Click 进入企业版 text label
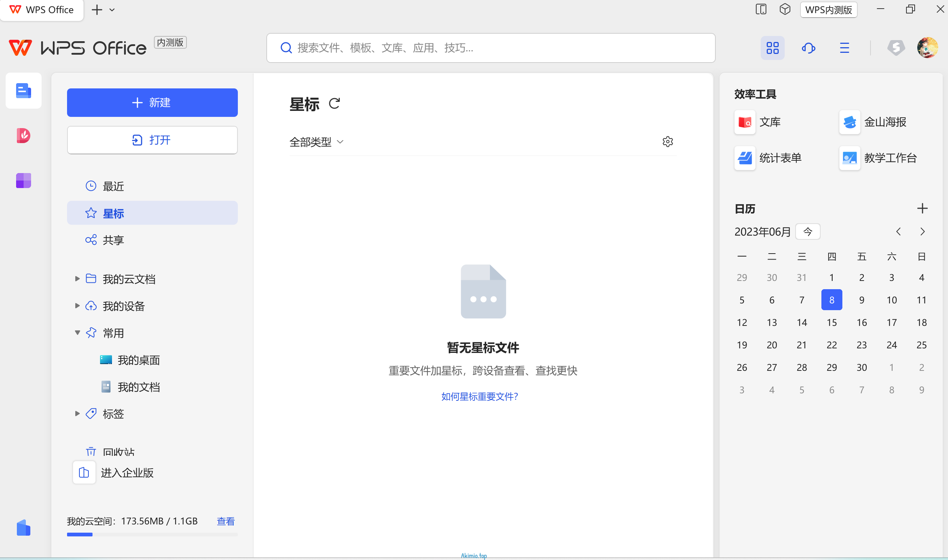This screenshot has height=560, width=948. pyautogui.click(x=127, y=472)
